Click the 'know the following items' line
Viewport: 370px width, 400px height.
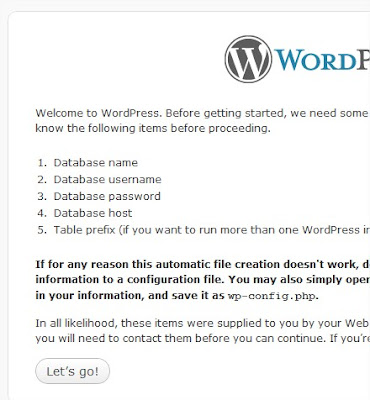(153, 128)
